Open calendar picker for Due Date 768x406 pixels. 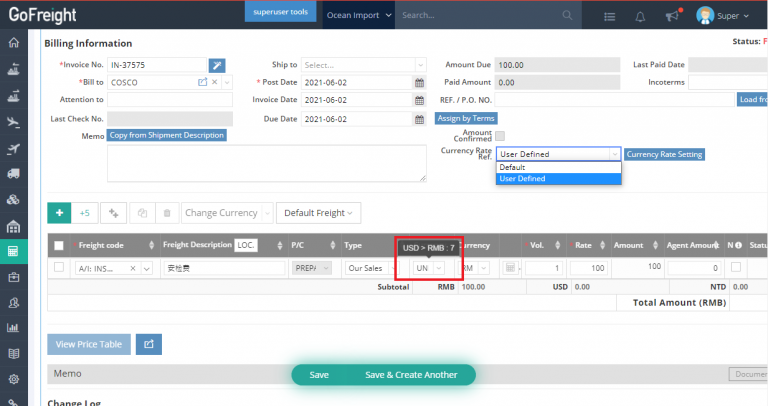click(419, 118)
